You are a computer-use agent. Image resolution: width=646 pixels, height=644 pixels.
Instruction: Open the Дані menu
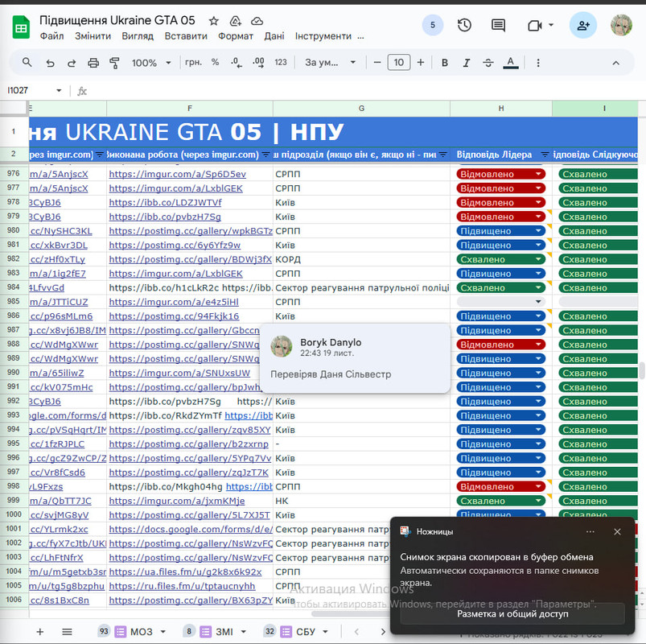click(x=274, y=36)
